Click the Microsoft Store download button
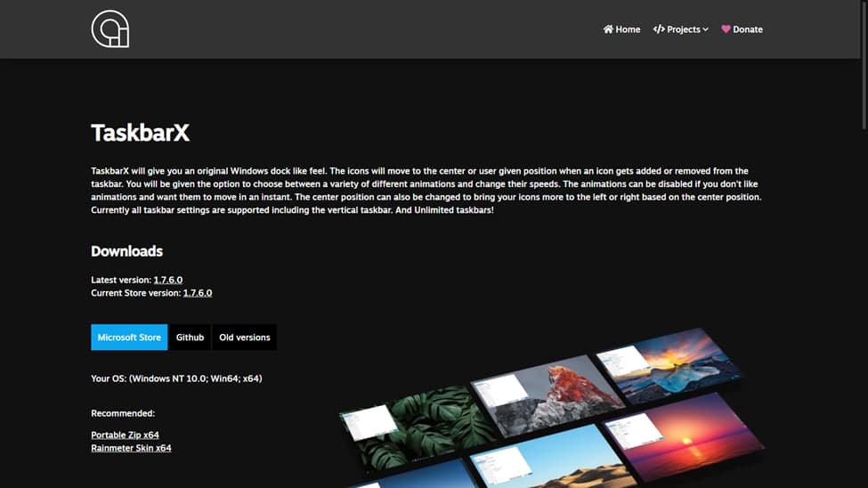The width and height of the screenshot is (868, 488). 129,337
